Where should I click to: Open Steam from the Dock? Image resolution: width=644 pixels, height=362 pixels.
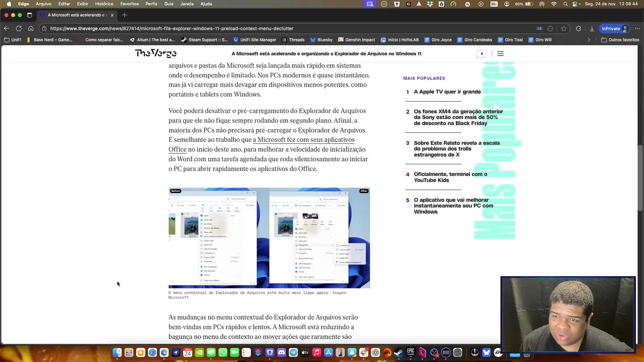point(398,352)
